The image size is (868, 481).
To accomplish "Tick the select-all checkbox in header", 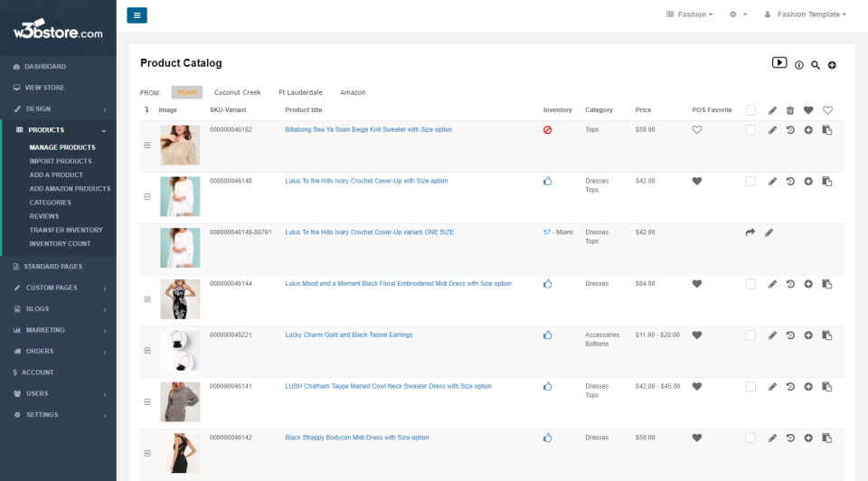I will point(750,110).
